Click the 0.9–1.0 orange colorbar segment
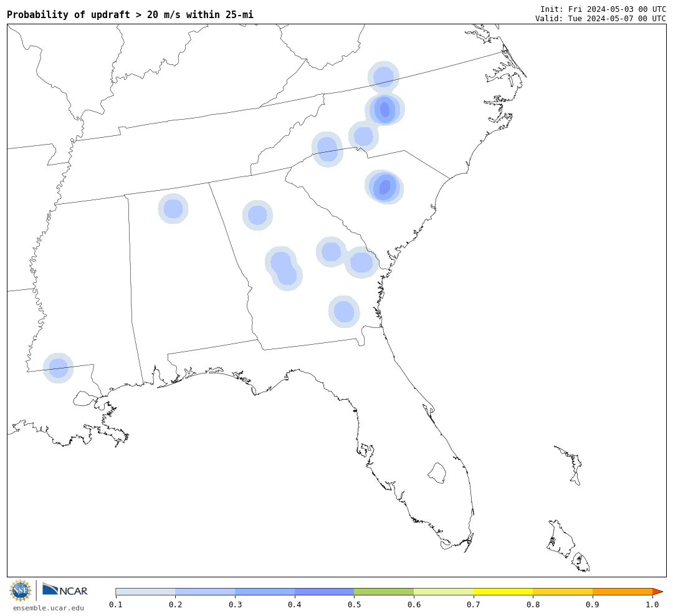Viewport: 673px width, 616px height. click(623, 592)
